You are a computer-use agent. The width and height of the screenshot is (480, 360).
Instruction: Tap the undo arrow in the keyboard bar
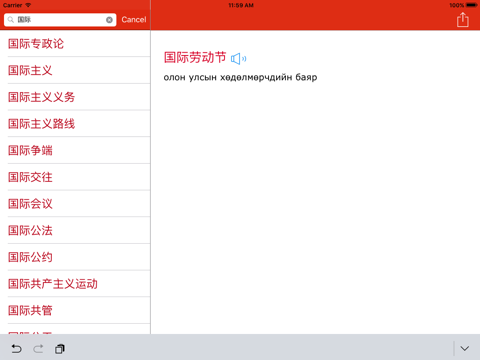pyautogui.click(x=16, y=349)
